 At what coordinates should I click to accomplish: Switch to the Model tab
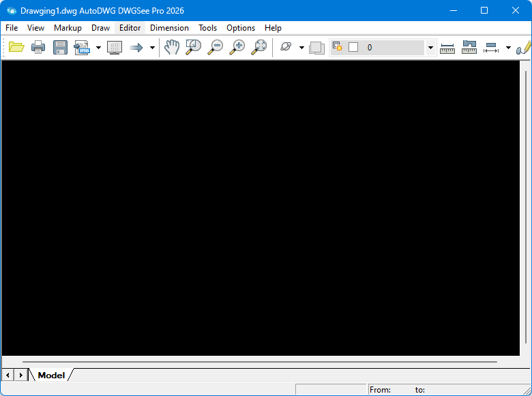click(x=51, y=376)
